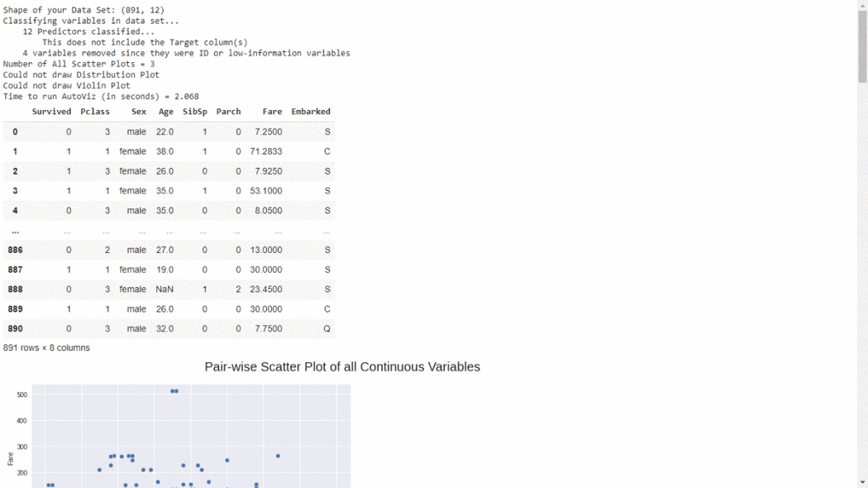Viewport: 868px width, 488px height.
Task: Click the Sex column header
Action: (139, 112)
